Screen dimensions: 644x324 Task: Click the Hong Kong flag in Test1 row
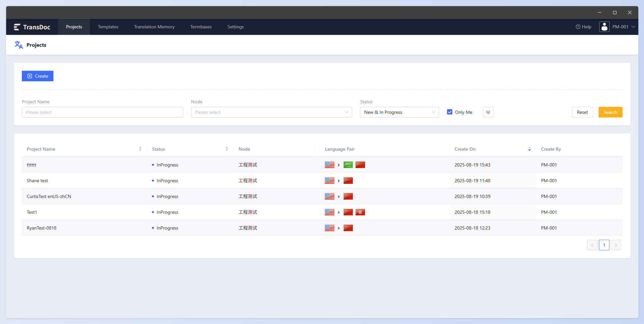(x=360, y=212)
